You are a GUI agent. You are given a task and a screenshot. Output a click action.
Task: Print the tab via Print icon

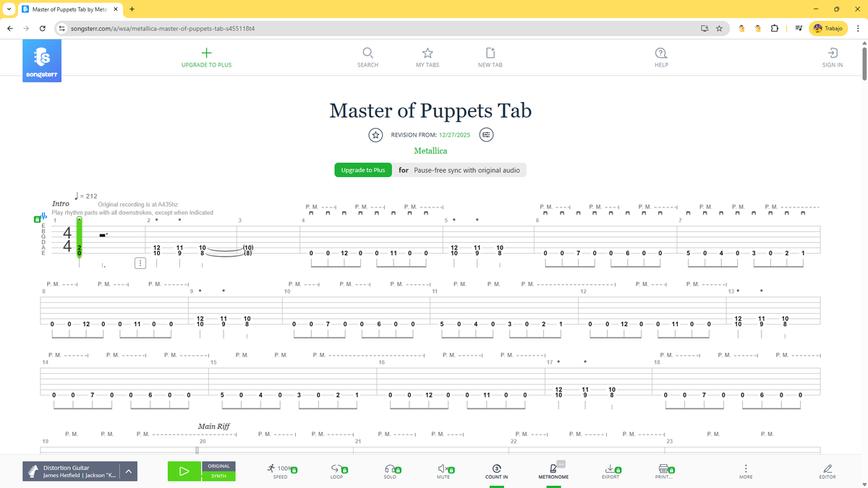point(664,472)
